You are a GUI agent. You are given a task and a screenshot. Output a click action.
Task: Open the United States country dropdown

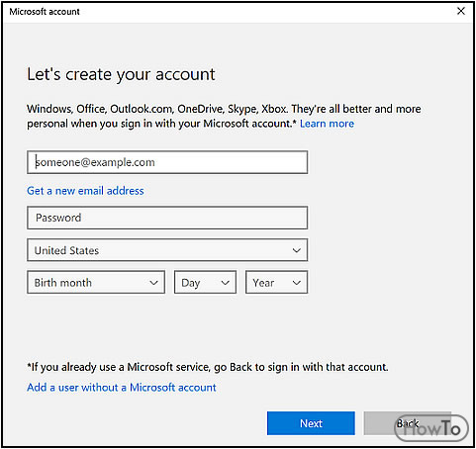tap(167, 250)
